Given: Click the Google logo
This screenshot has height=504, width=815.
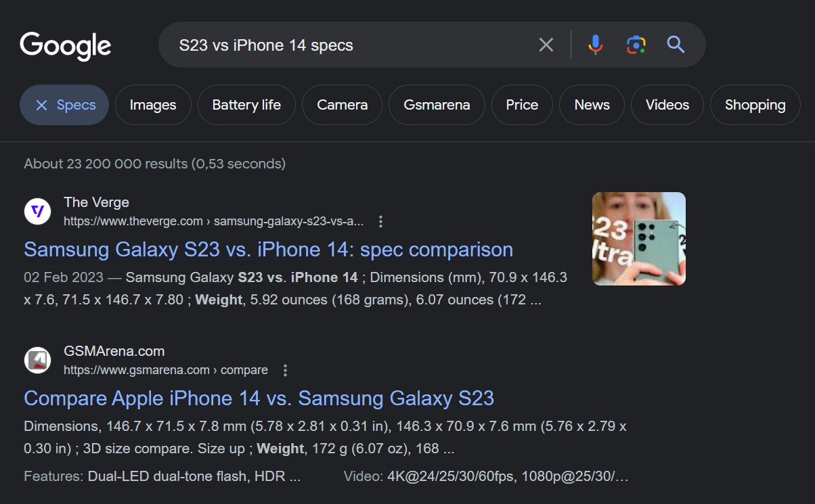Looking at the screenshot, I should pyautogui.click(x=66, y=45).
